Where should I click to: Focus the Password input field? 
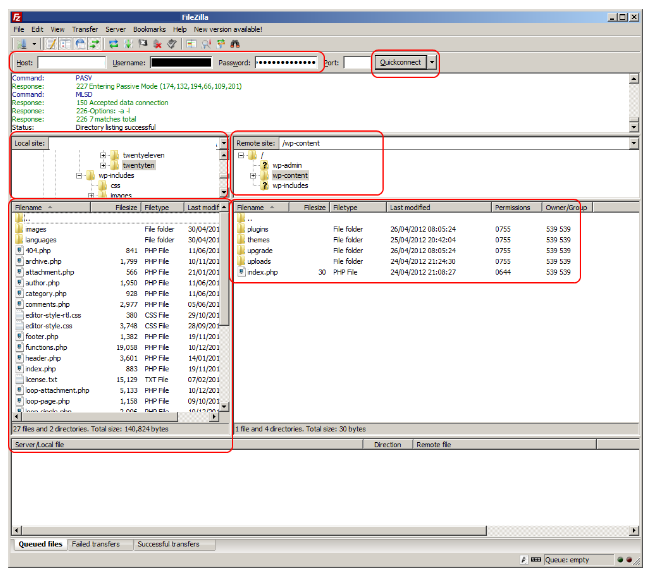coord(286,62)
